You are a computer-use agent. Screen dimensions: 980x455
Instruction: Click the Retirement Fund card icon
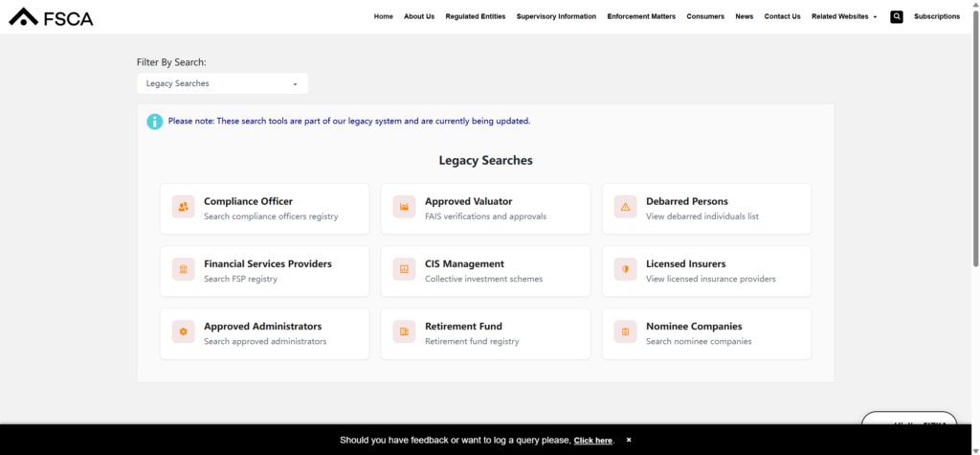pyautogui.click(x=404, y=331)
